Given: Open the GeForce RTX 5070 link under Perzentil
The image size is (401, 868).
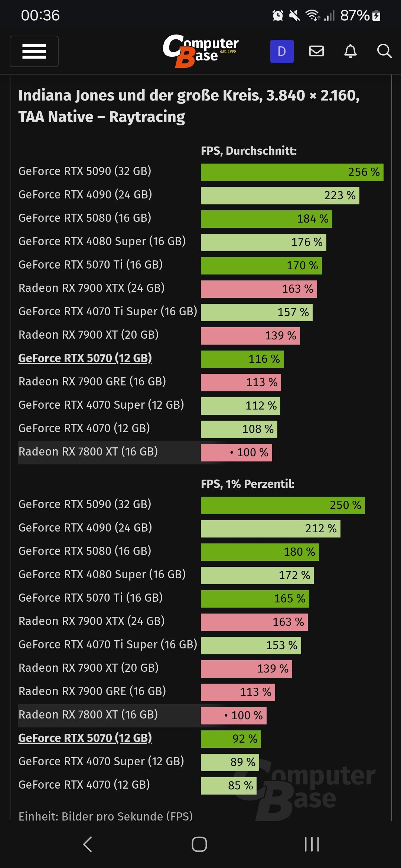Looking at the screenshot, I should (x=85, y=738).
